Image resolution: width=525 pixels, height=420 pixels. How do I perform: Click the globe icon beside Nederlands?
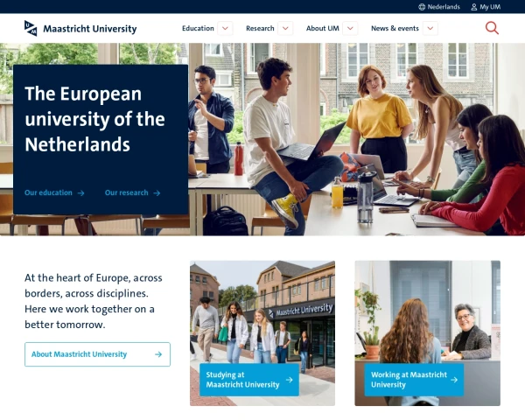(422, 7)
